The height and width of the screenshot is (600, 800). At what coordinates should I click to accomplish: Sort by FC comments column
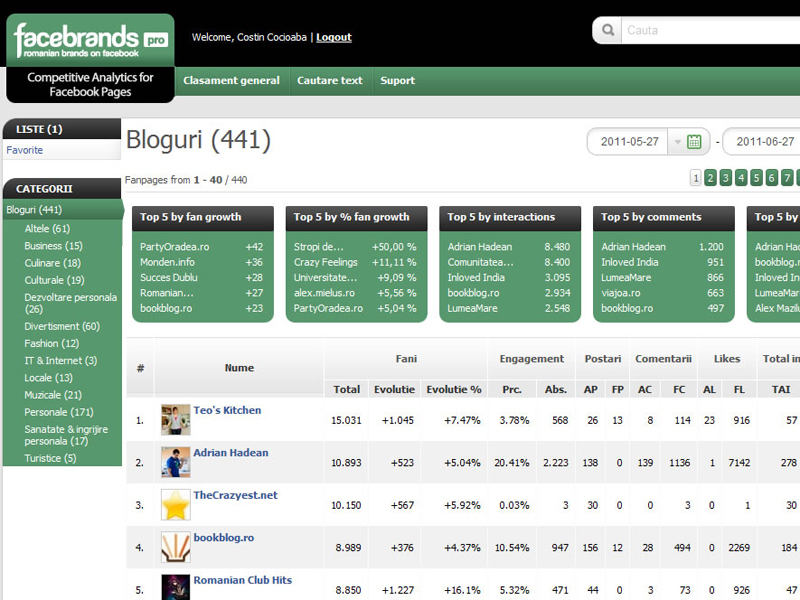click(679, 389)
